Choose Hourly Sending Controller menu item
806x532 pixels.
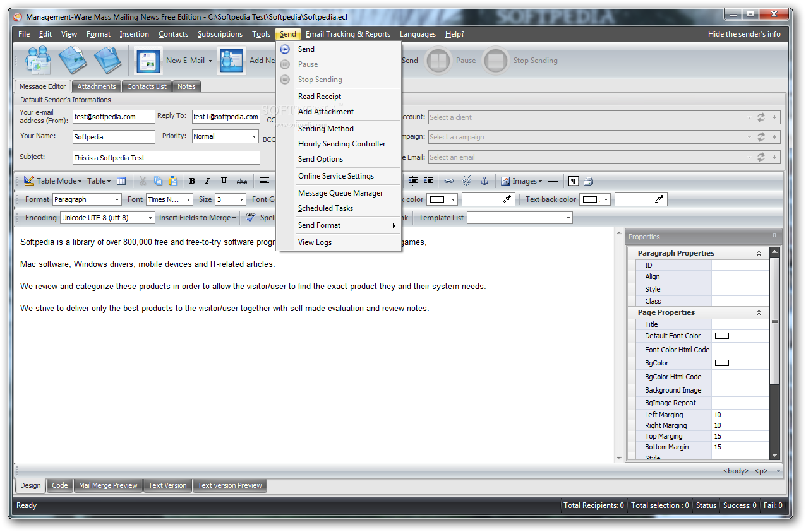(x=342, y=144)
